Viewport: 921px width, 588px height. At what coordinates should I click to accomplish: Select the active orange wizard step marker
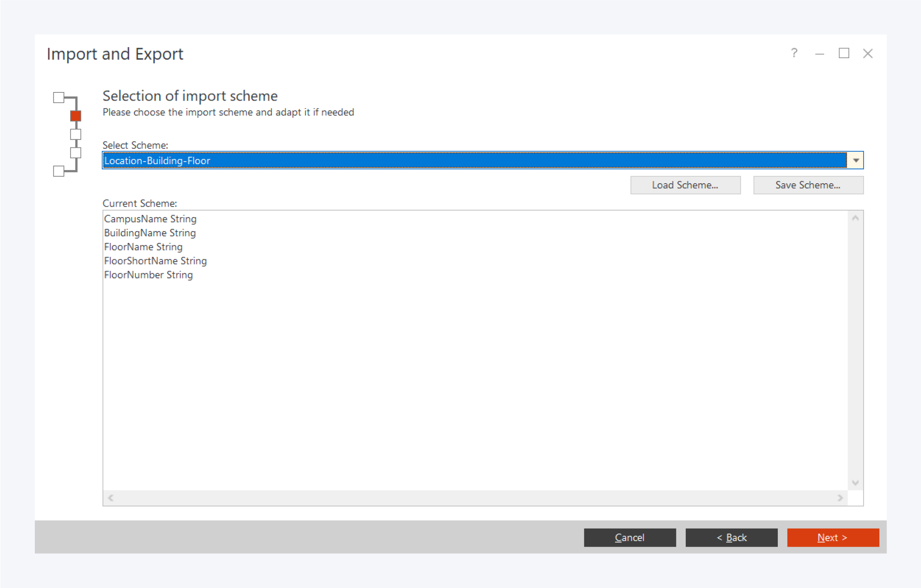point(75,115)
